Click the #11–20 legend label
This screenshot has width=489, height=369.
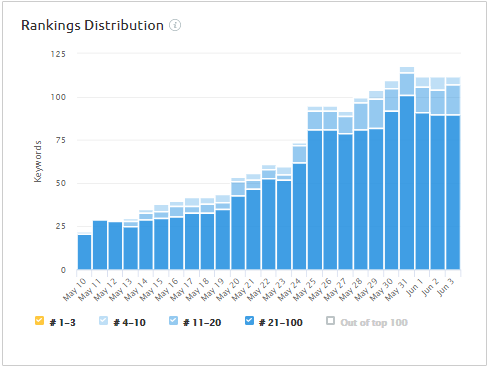tap(202, 323)
